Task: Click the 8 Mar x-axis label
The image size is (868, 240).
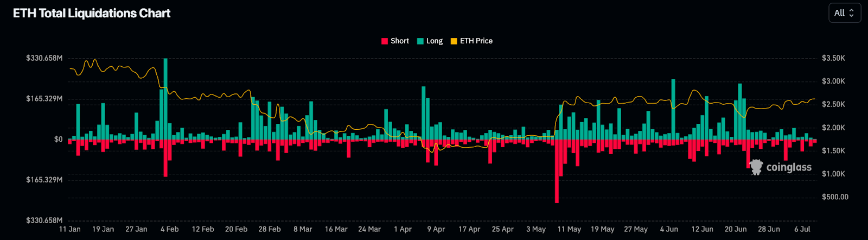Action: click(303, 229)
